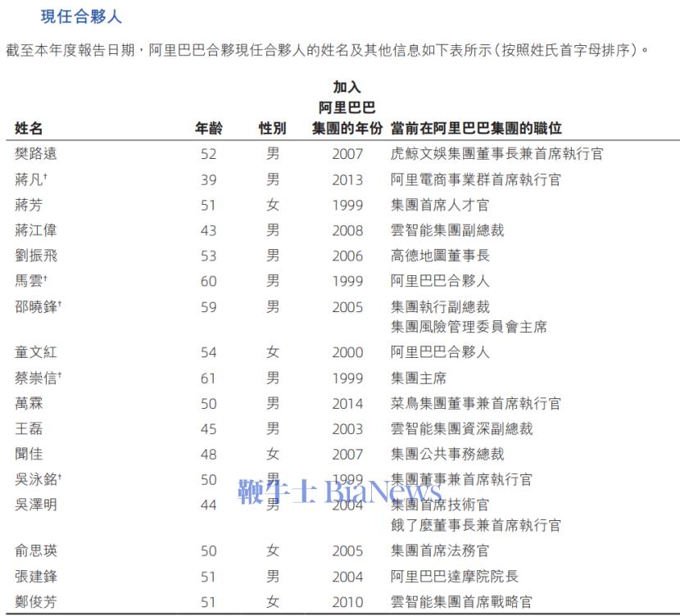
Task: Click 童文紅's join year 2000
Action: (x=347, y=352)
